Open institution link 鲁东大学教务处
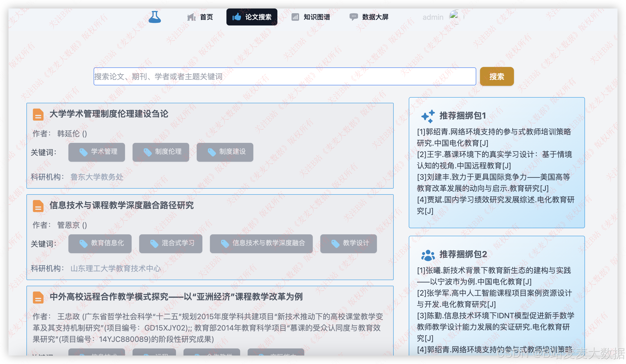 pos(97,177)
